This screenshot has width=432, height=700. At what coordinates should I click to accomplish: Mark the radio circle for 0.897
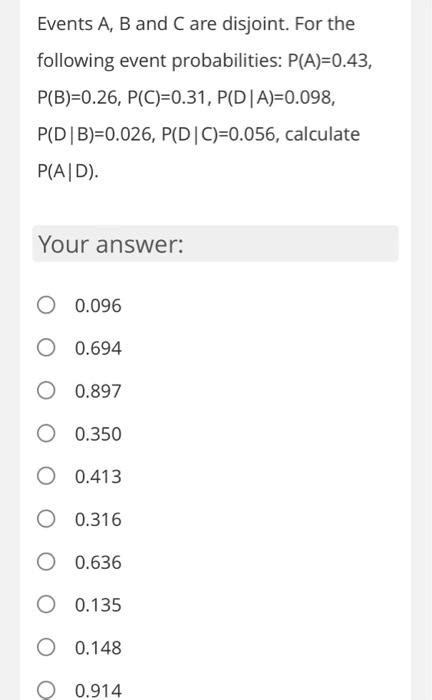46,391
